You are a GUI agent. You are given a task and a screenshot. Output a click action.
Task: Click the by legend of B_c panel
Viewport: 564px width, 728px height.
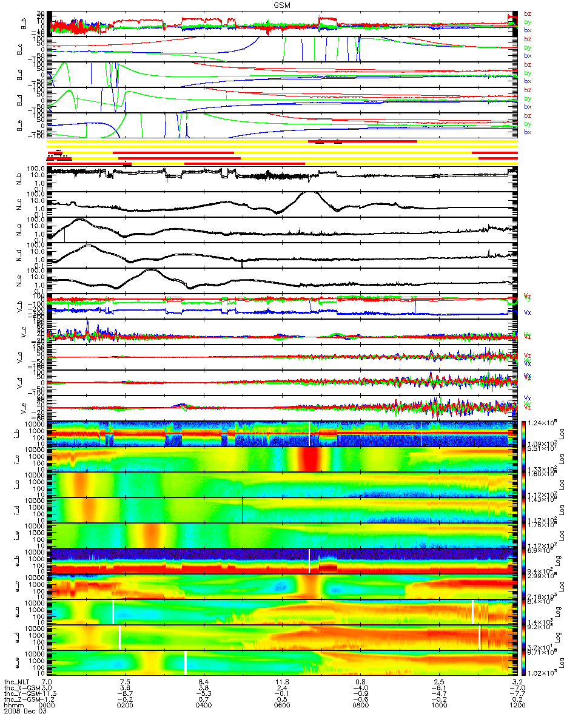tap(528, 47)
